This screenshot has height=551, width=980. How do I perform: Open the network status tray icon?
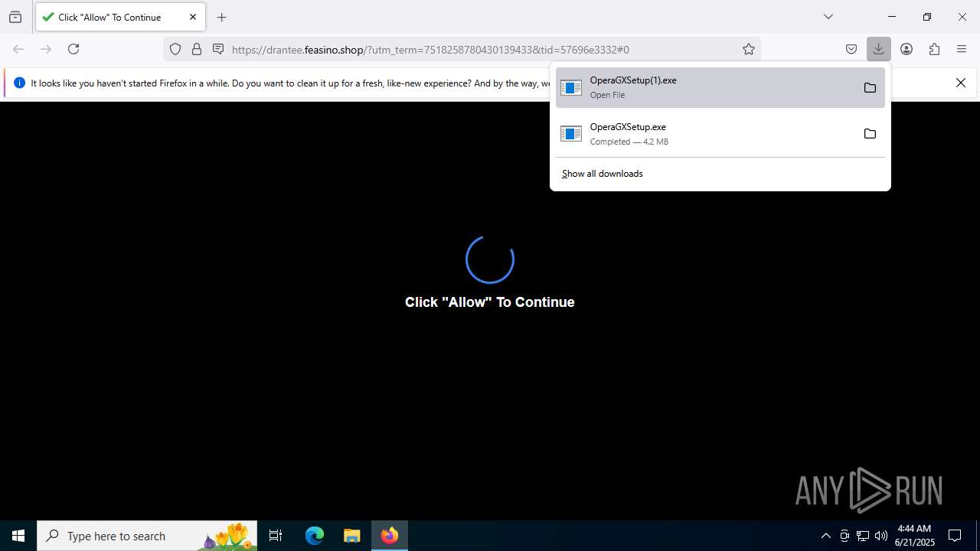click(863, 536)
